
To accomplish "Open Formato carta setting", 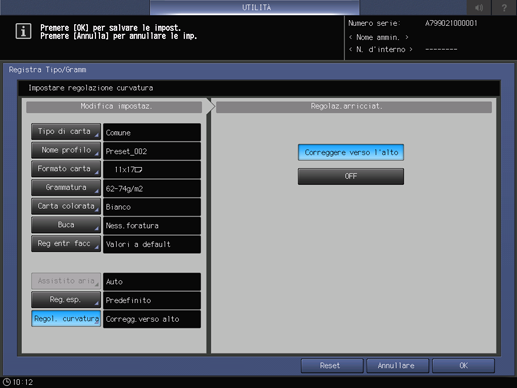I will [66, 169].
